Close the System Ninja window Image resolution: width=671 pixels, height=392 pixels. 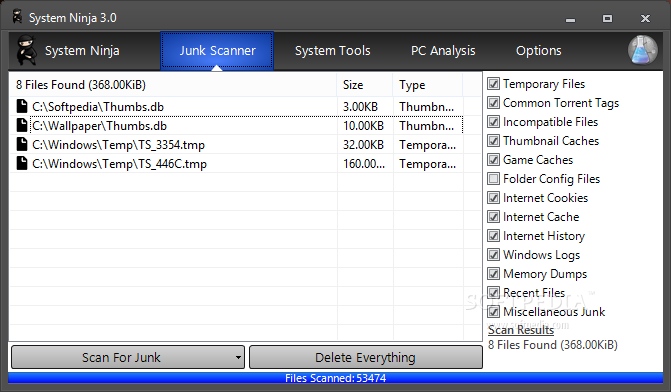pyautogui.click(x=645, y=18)
